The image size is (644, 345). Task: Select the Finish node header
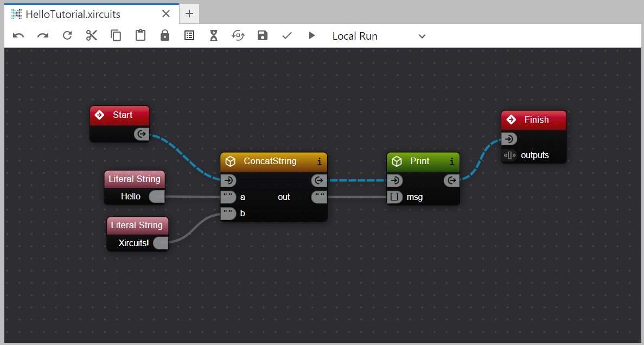pyautogui.click(x=533, y=120)
